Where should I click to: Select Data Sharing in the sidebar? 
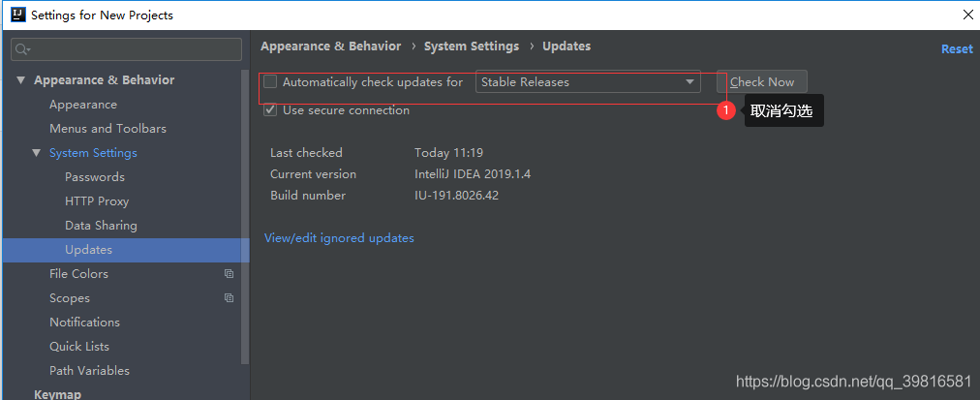[101, 226]
